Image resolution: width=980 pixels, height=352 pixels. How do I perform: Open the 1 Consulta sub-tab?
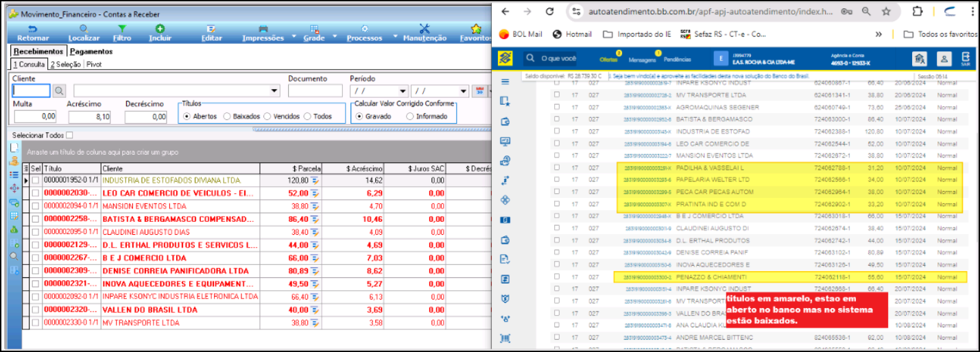tap(29, 64)
